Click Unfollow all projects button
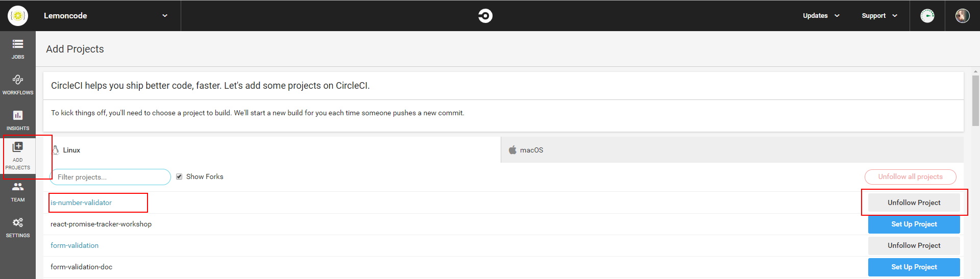 (910, 177)
